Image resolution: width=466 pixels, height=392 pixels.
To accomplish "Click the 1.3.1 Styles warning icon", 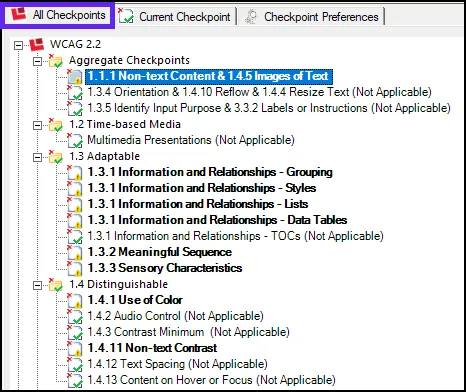I will click(75, 188).
